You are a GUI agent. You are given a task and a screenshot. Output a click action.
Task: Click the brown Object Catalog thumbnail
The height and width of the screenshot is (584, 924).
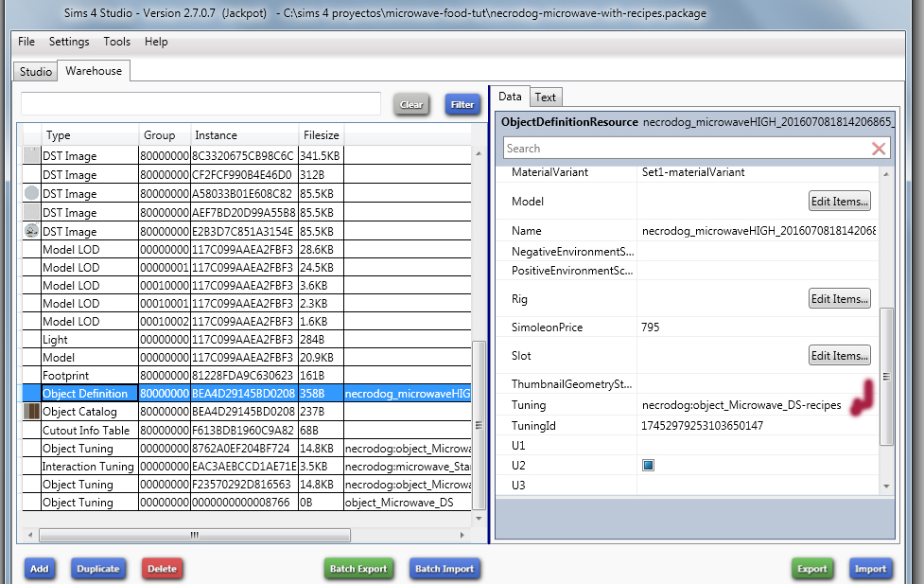tap(32, 411)
